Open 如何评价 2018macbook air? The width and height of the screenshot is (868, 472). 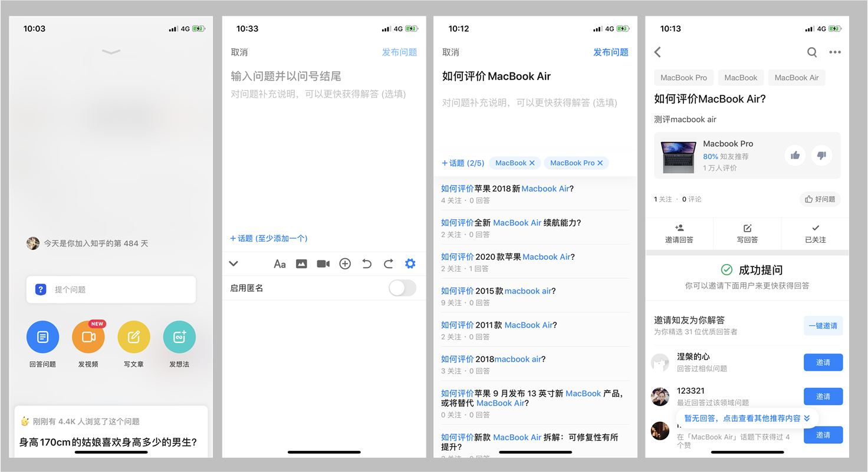(x=494, y=359)
